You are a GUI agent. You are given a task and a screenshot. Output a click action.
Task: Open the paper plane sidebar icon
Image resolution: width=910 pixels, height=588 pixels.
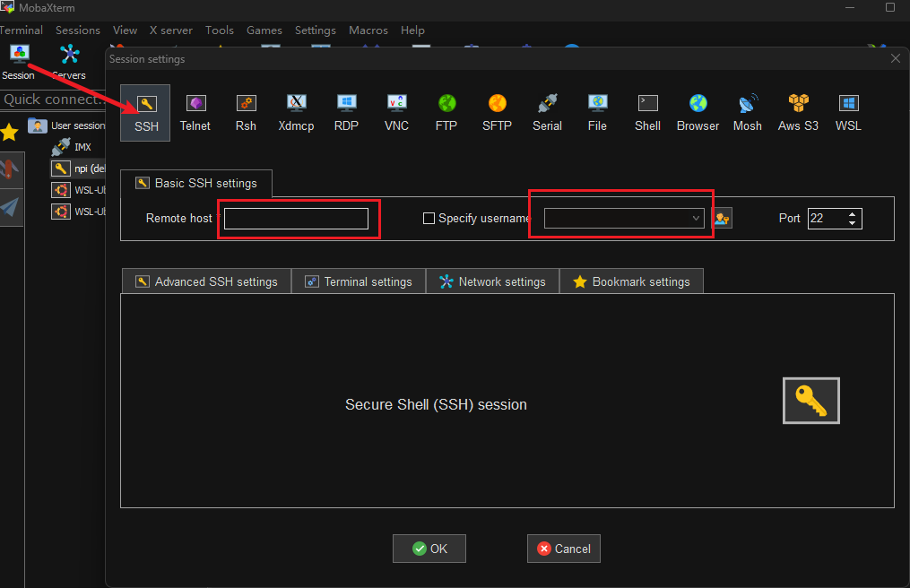coord(10,207)
